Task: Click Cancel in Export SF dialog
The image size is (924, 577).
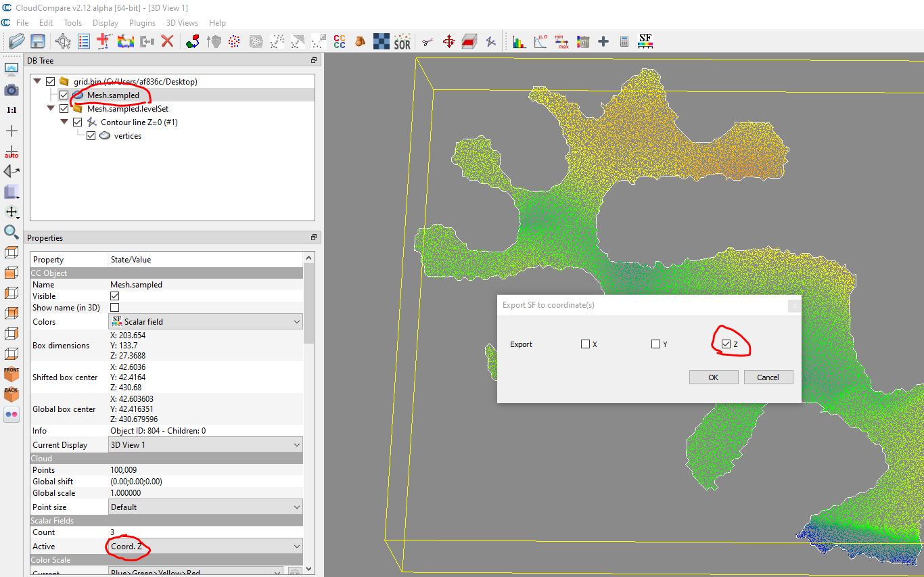Action: click(x=768, y=377)
